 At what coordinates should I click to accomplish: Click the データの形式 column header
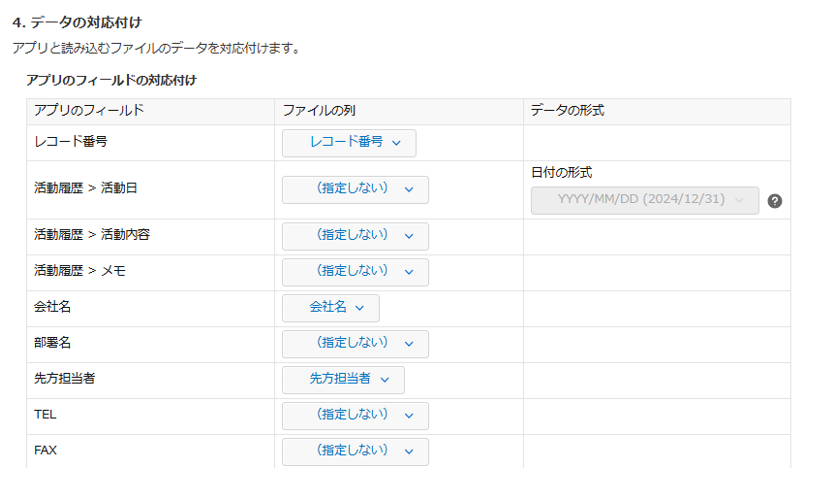pos(567,111)
